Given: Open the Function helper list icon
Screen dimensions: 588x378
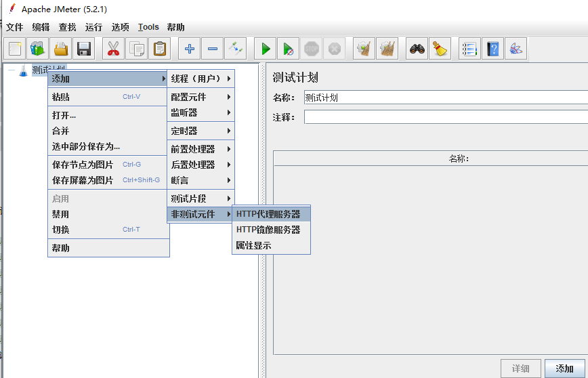Looking at the screenshot, I should [469, 49].
